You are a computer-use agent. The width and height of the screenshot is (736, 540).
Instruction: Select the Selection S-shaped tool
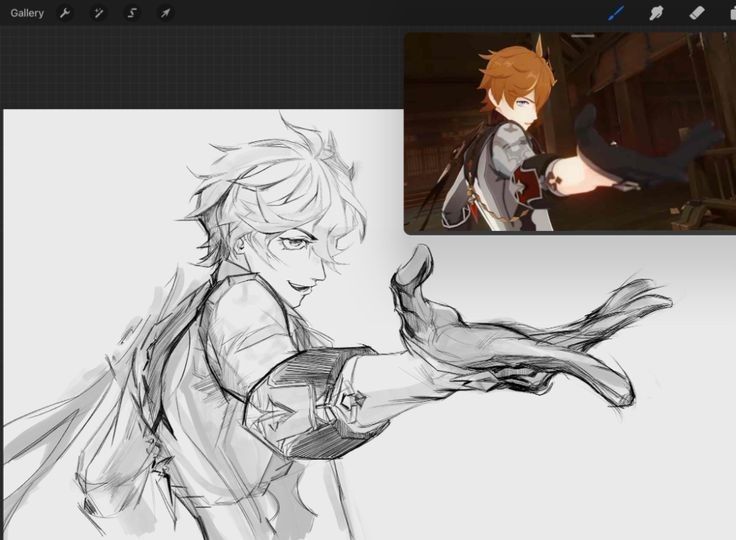132,13
